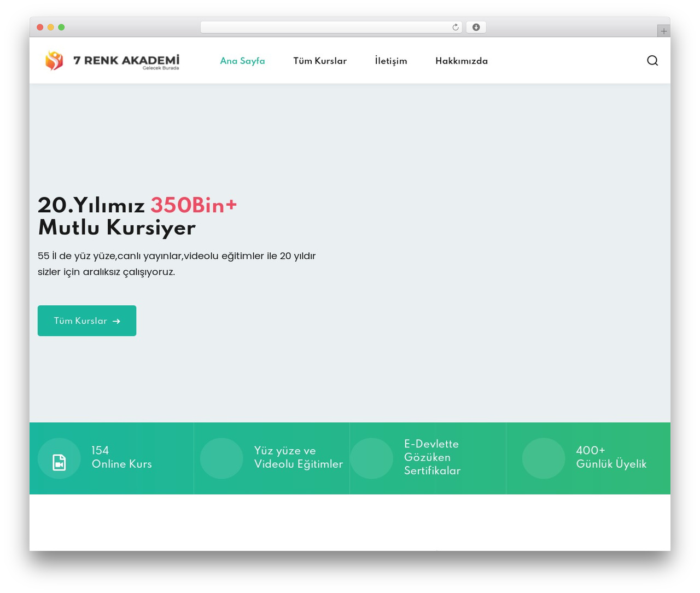Screen dimensions: 700x593
Task: Open the search magnifier icon
Action: 652,61
